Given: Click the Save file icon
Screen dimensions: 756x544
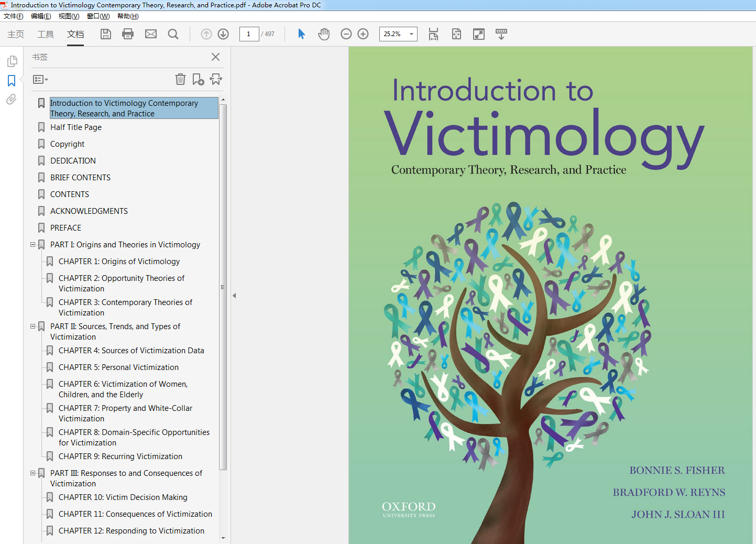Looking at the screenshot, I should (106, 34).
